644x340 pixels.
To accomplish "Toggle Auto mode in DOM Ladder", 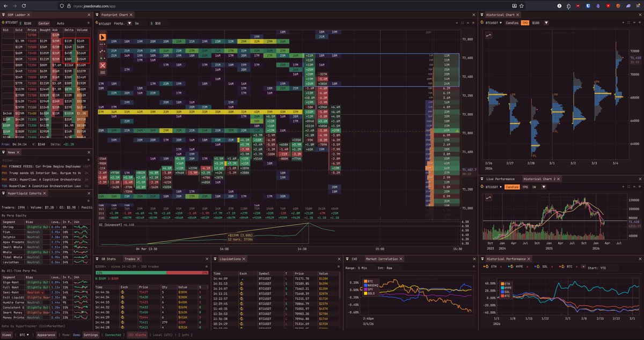I will tap(61, 24).
